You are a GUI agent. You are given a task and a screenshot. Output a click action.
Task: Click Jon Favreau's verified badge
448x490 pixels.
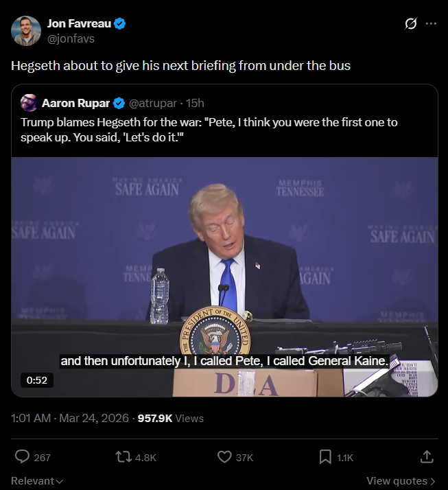pyautogui.click(x=120, y=24)
